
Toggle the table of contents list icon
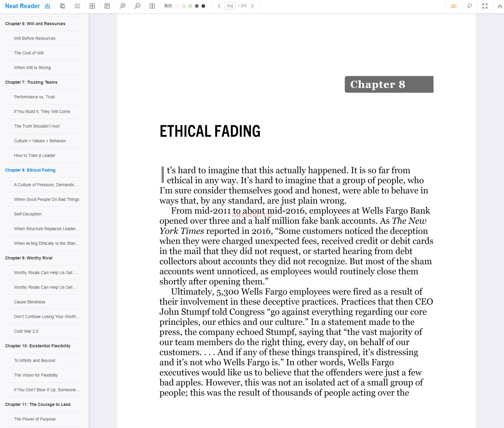(x=77, y=6)
